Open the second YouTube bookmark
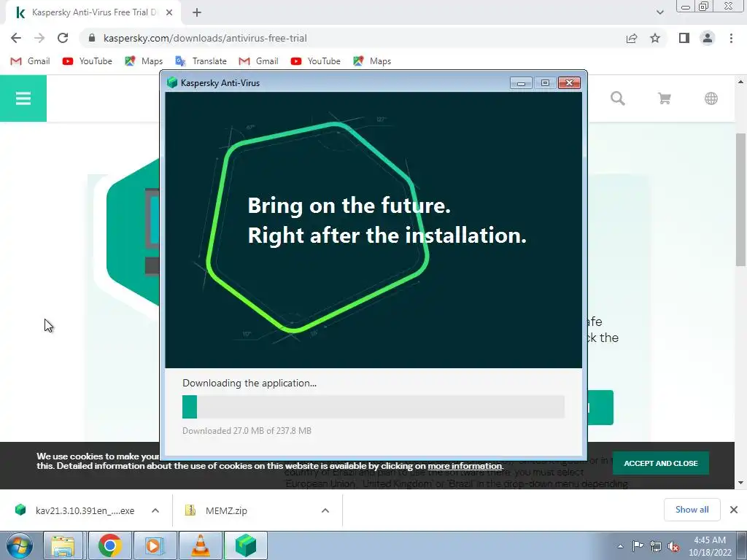This screenshot has height=560, width=747. 315,61
